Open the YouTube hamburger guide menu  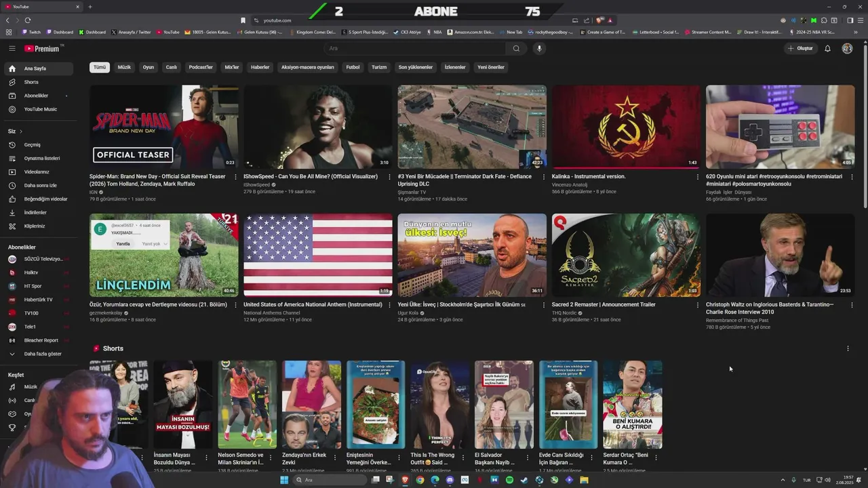pos(12,48)
